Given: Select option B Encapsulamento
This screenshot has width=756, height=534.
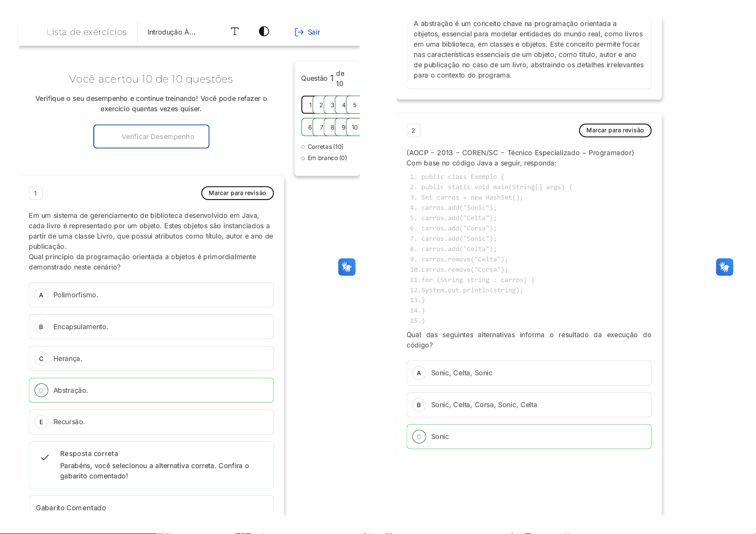Looking at the screenshot, I should coord(151,327).
